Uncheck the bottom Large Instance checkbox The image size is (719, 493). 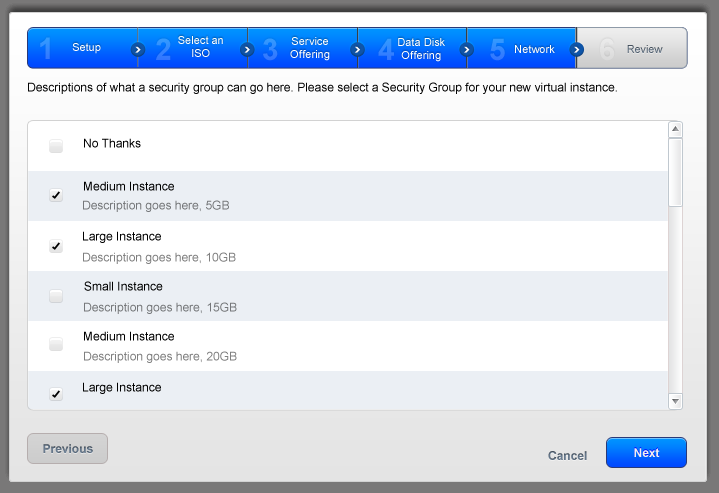(x=56, y=394)
